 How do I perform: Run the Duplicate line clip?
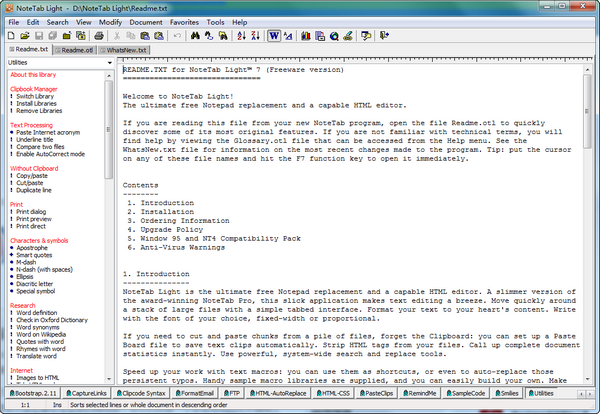pos(34,190)
